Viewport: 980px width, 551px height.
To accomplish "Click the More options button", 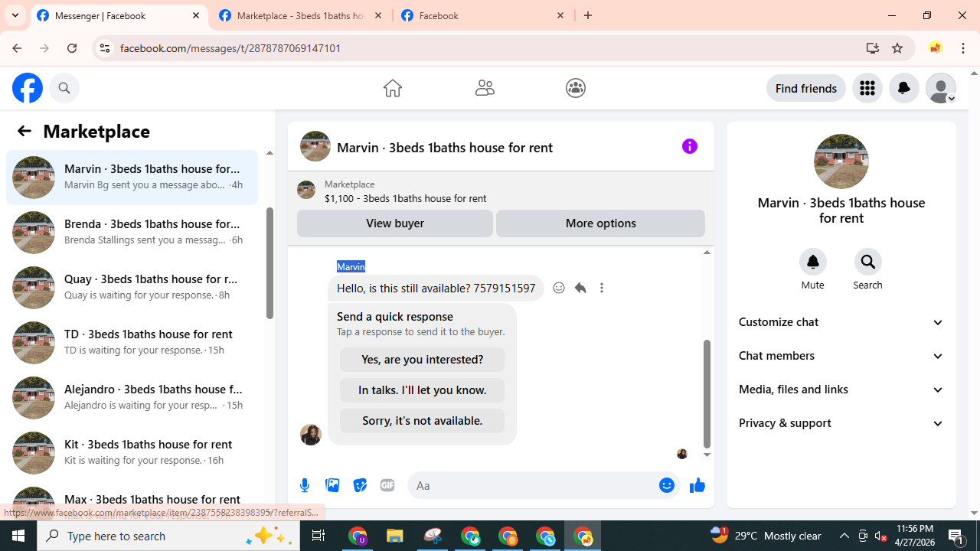I will (x=601, y=223).
